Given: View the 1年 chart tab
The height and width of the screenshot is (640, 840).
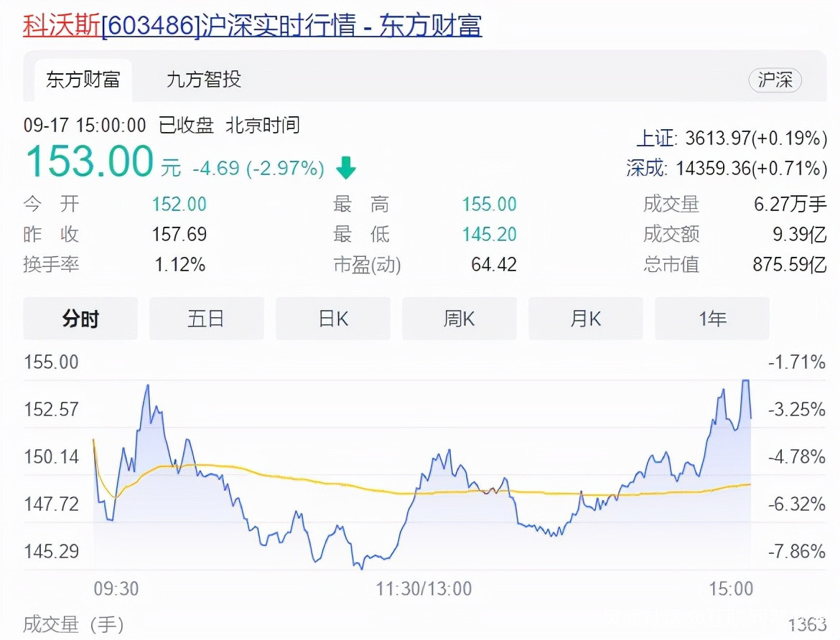Looking at the screenshot, I should [x=712, y=319].
